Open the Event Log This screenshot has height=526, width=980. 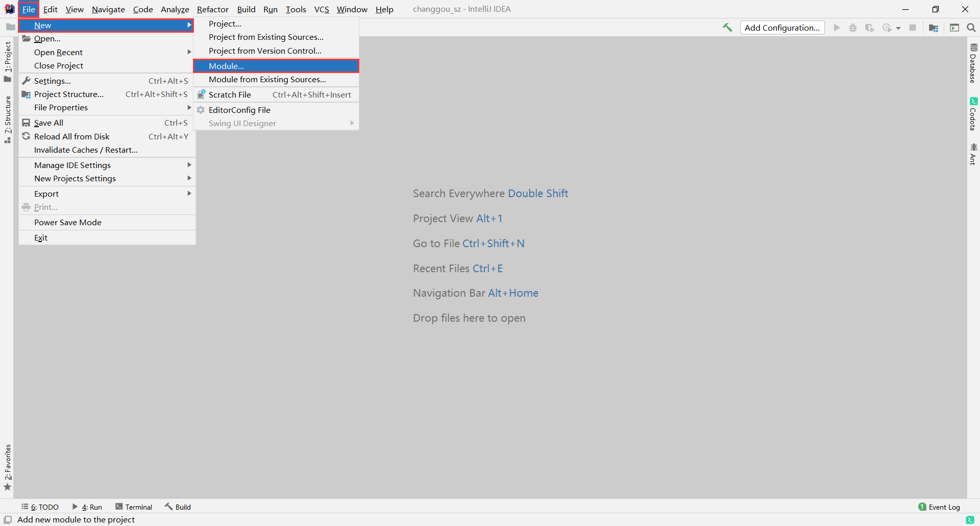[x=939, y=507]
